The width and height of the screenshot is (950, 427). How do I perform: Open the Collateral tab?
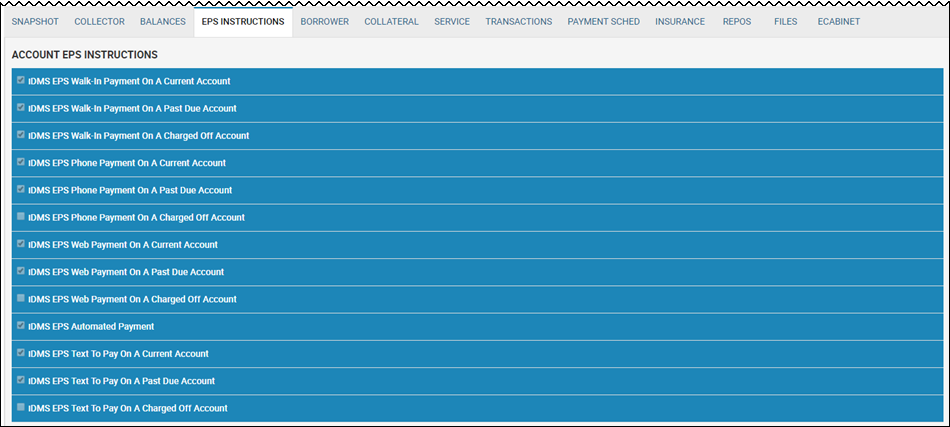tap(391, 21)
